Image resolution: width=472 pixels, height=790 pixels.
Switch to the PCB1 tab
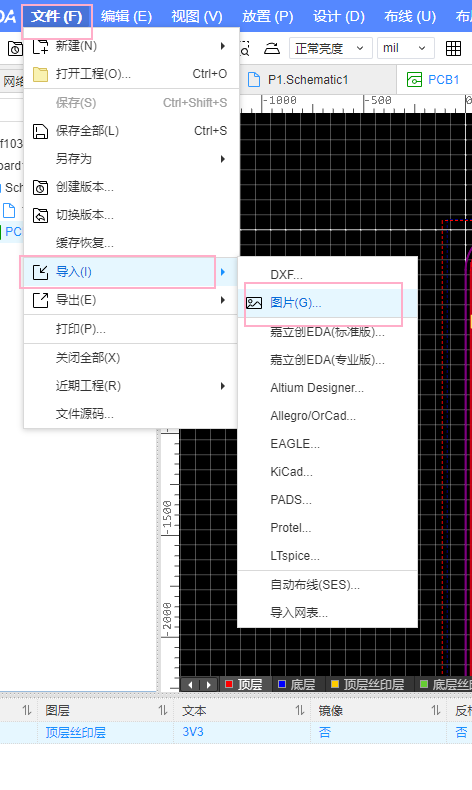pyautogui.click(x=434, y=80)
